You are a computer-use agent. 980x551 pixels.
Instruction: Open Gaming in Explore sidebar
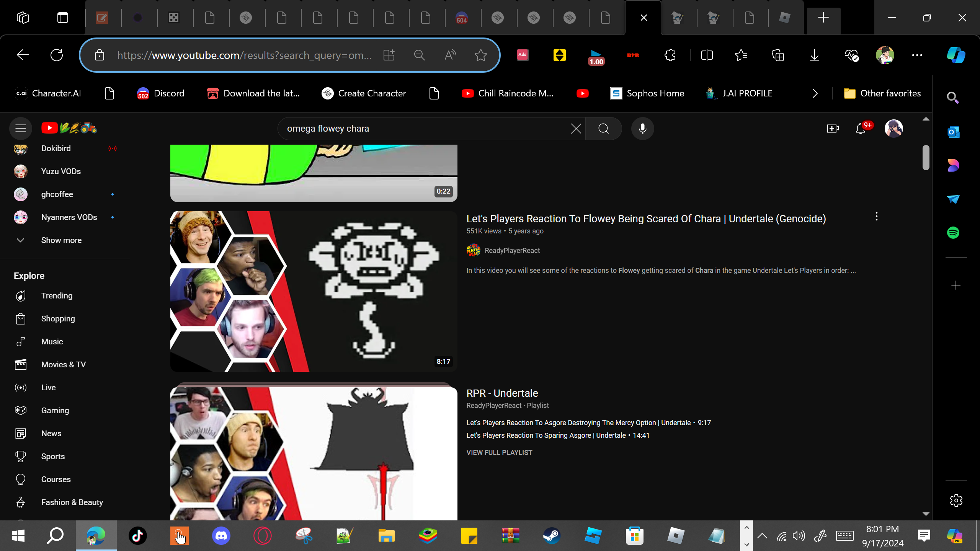[x=55, y=411]
